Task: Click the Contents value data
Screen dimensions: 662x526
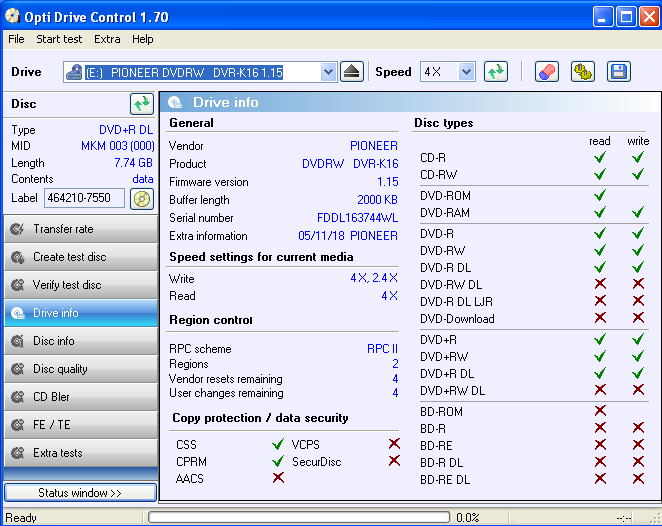Action: point(143,179)
